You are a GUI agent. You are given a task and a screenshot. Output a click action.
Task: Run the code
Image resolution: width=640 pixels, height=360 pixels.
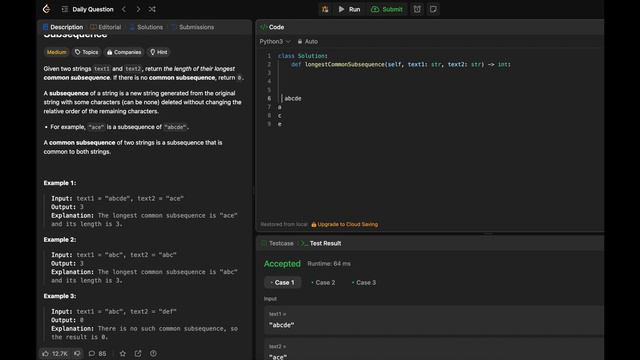[349, 9]
